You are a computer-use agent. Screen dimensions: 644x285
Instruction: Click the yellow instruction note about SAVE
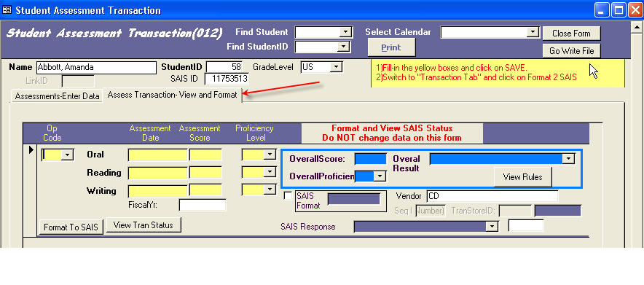[x=498, y=73]
